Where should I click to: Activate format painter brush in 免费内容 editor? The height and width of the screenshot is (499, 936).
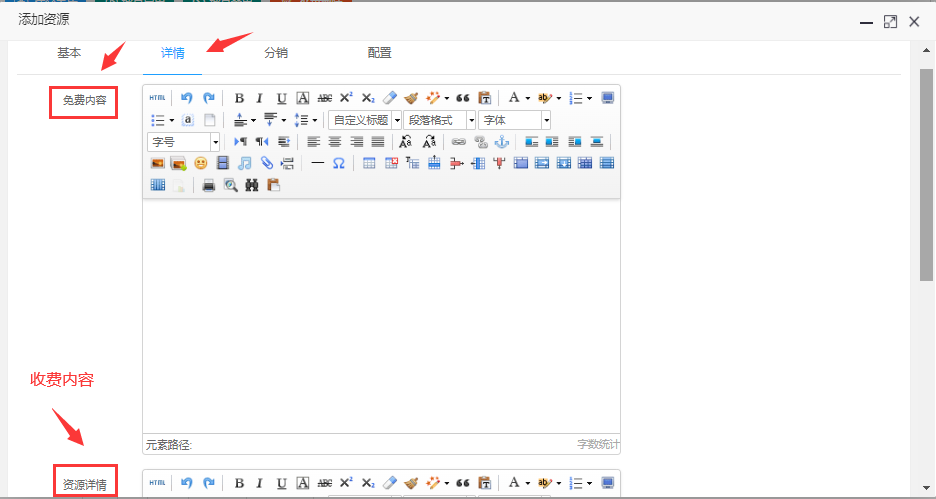pos(411,98)
